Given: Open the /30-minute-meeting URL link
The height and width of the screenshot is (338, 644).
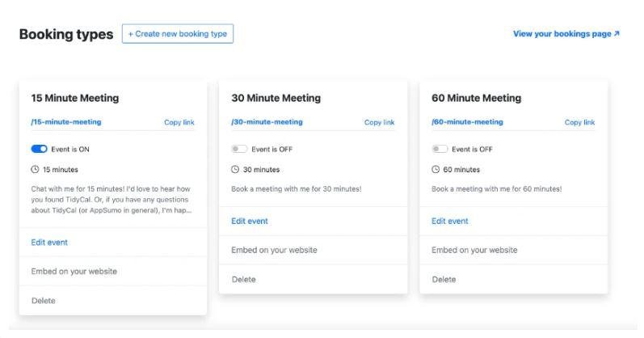Looking at the screenshot, I should tap(267, 122).
